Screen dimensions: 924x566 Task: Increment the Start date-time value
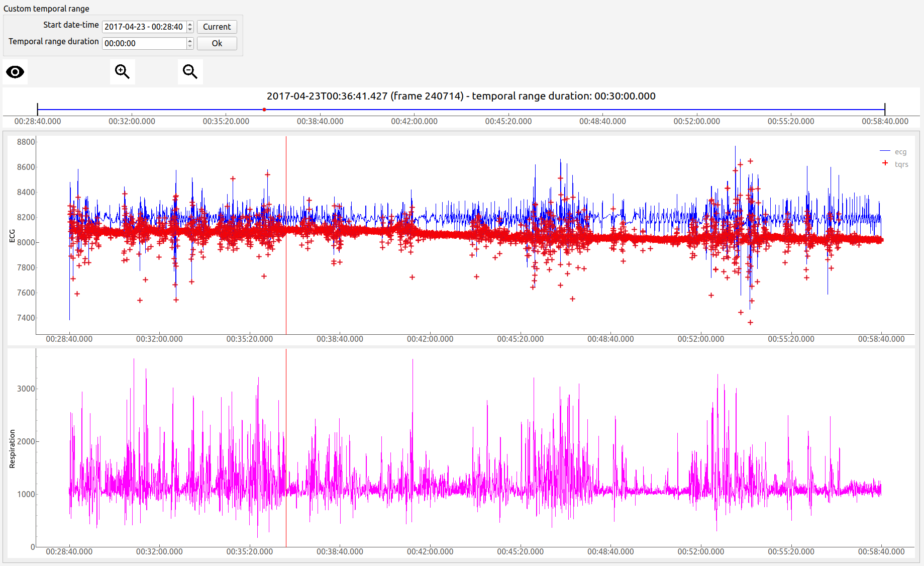190,24
